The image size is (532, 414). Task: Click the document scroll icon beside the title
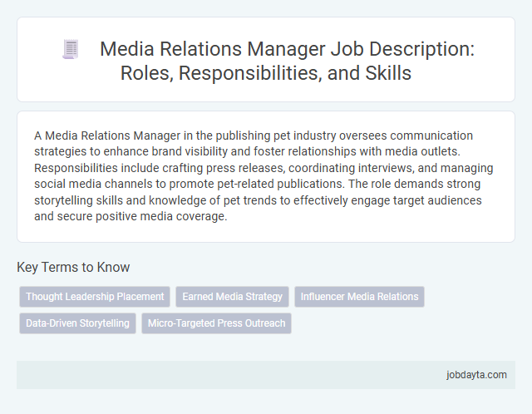point(71,49)
